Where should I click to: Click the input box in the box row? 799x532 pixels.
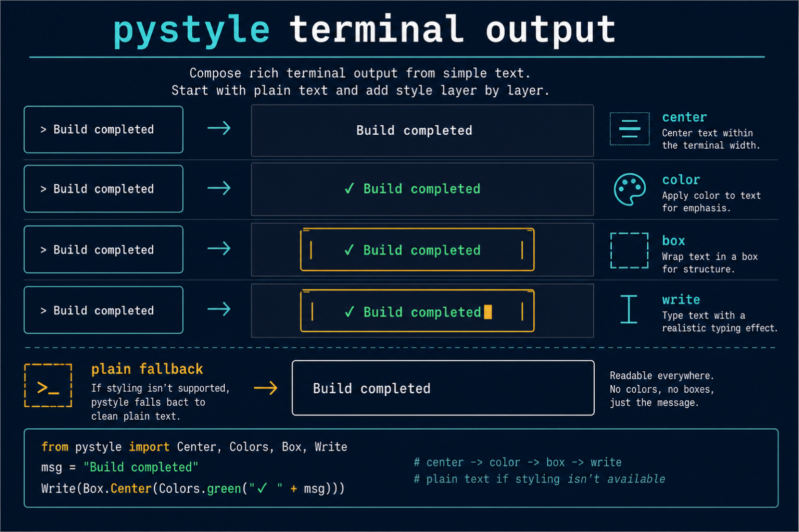(x=103, y=250)
